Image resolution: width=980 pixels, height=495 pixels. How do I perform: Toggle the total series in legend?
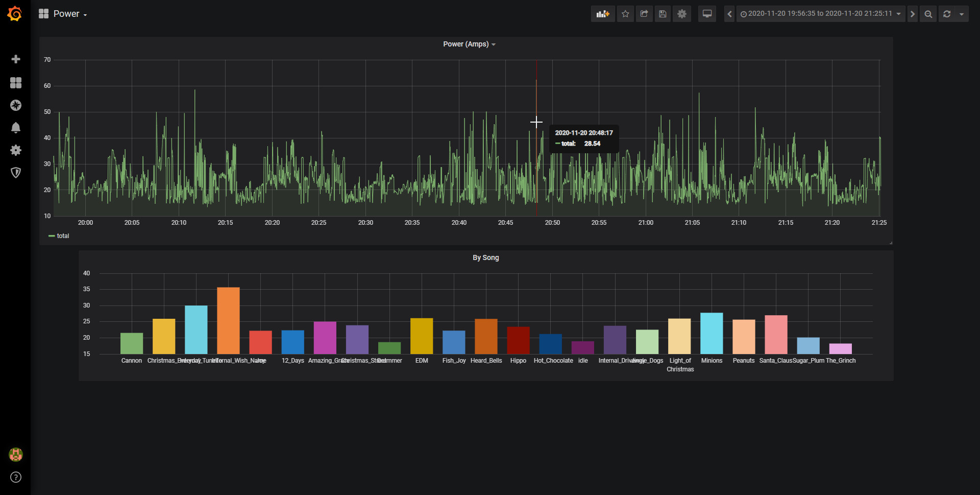point(63,236)
